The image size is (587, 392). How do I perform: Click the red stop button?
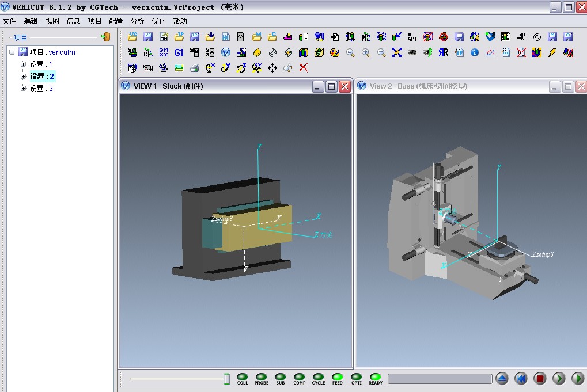(540, 379)
